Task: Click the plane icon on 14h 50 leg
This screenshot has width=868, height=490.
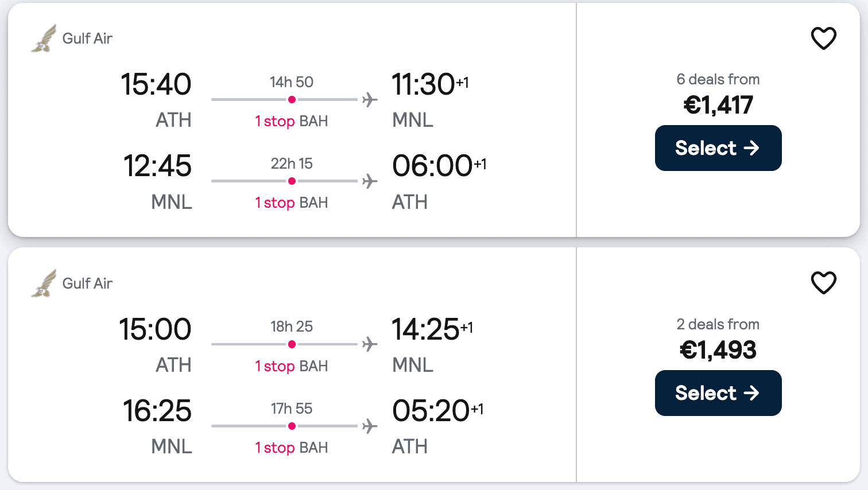Action: [x=370, y=100]
